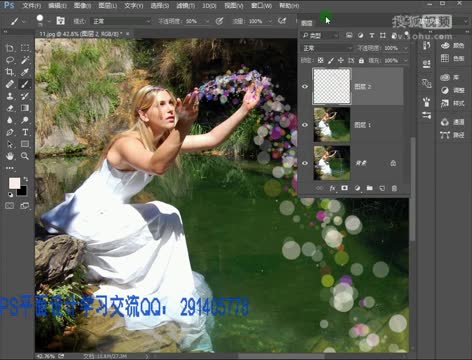This screenshot has width=472, height=360.
Task: Toggle lock transparent pixels
Action: coord(320,61)
